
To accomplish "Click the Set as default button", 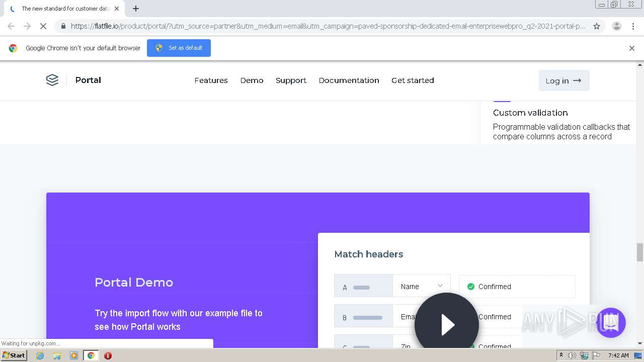I will (179, 48).
